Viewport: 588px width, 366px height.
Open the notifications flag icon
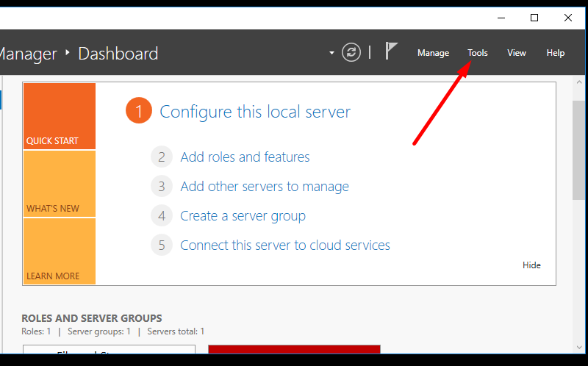tap(392, 51)
